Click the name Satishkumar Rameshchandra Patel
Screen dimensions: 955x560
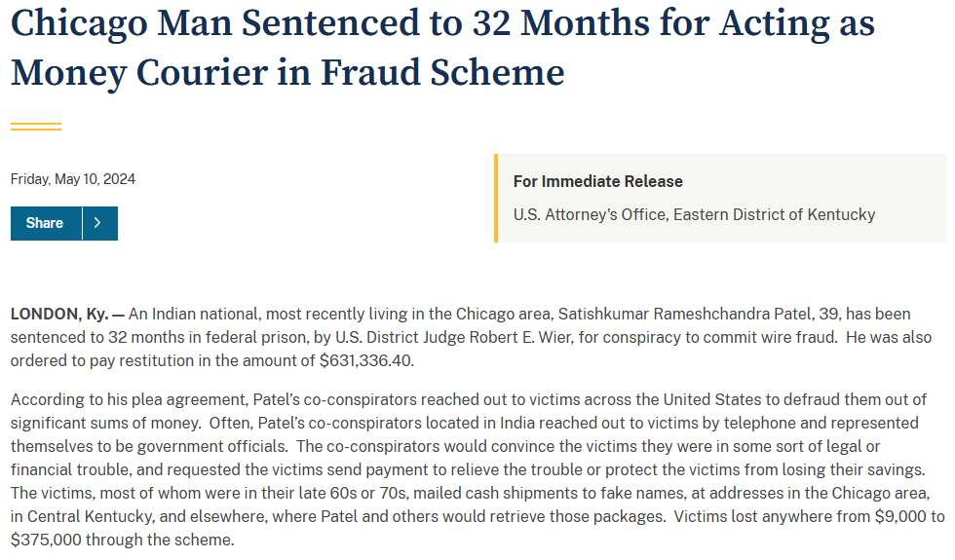point(686,314)
